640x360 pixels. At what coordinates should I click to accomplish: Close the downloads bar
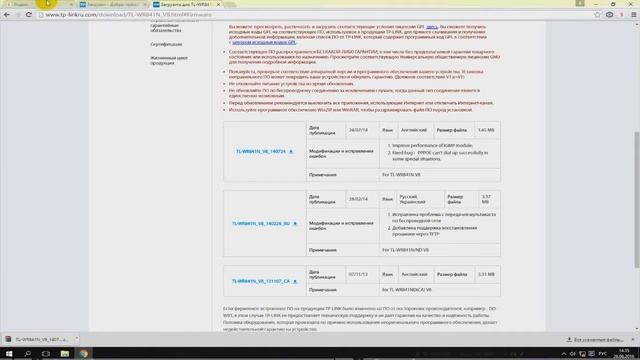pyautogui.click(x=633, y=340)
